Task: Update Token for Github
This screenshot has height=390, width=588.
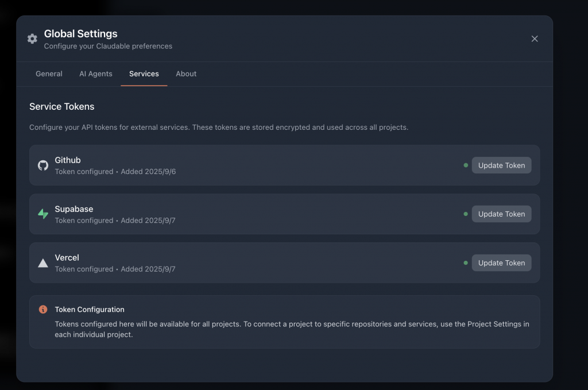Action: point(501,165)
